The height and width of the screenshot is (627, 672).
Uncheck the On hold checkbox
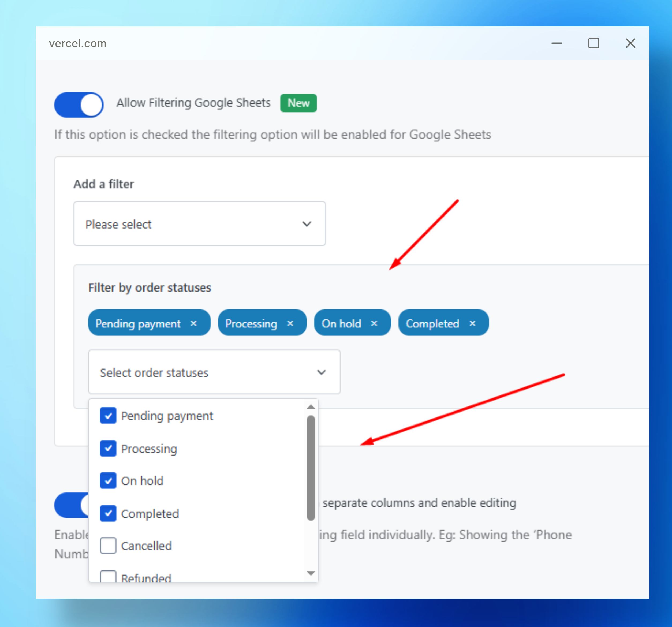pyautogui.click(x=108, y=481)
